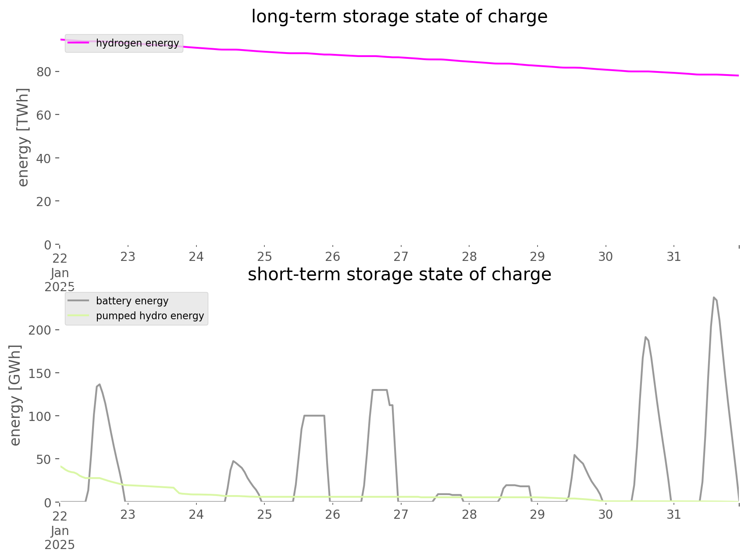Click the '30' date tick on bottom chart
Viewport: 748px width, 560px height.
[x=606, y=515]
